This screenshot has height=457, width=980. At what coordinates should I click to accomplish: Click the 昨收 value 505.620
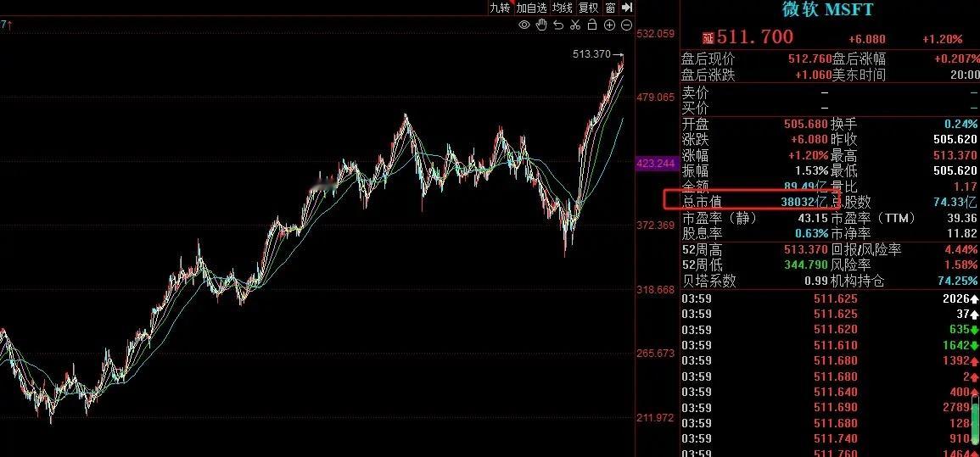pyautogui.click(x=955, y=140)
